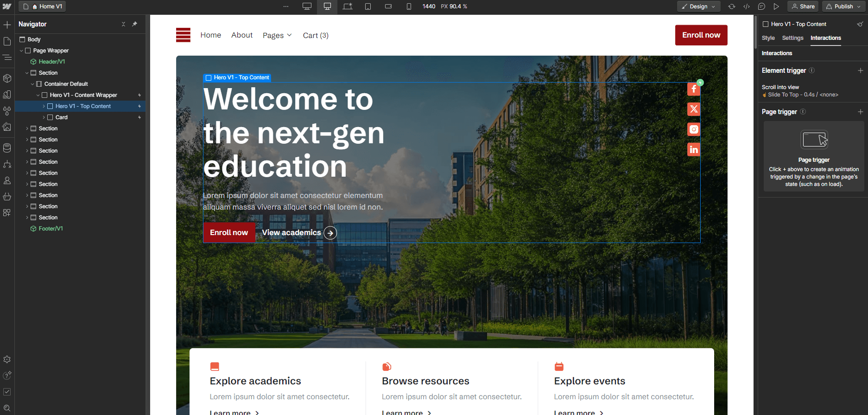Select the mobile landscape breakpoint icon

click(388, 6)
